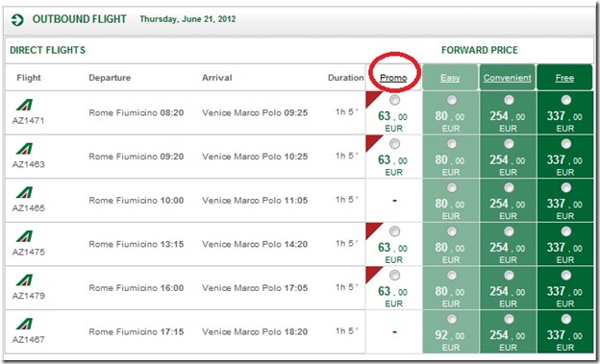Open the Easy fare column header
The width and height of the screenshot is (600, 364).
pyautogui.click(x=450, y=78)
